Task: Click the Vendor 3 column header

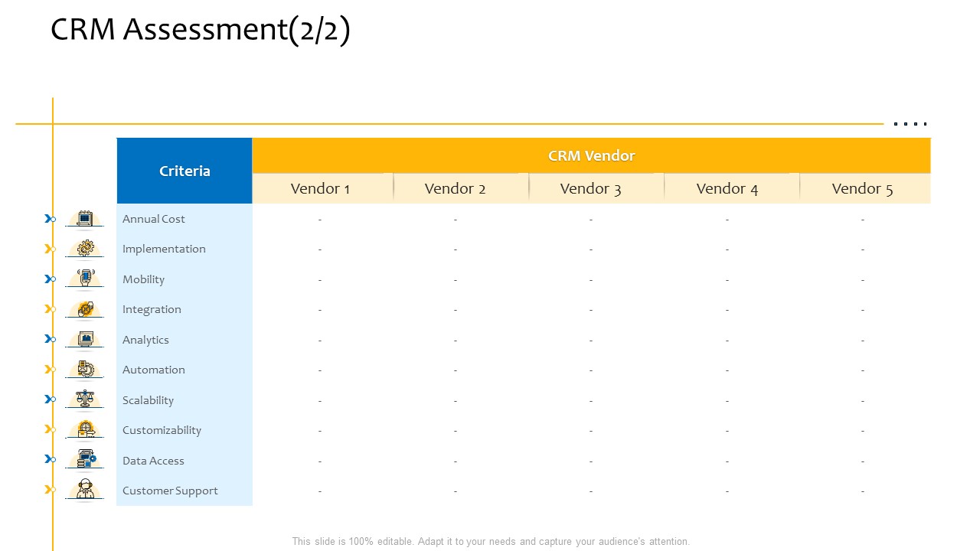Action: click(x=591, y=188)
